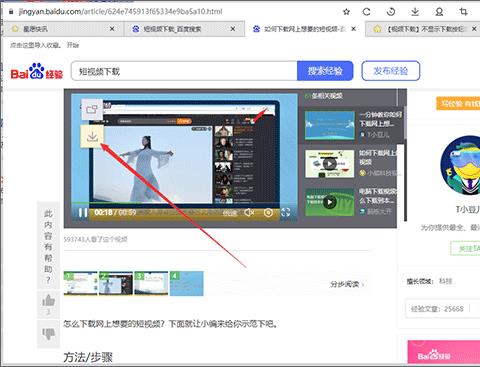Enter fullscreen with the expand icon
480x367 pixels.
[x=286, y=212]
